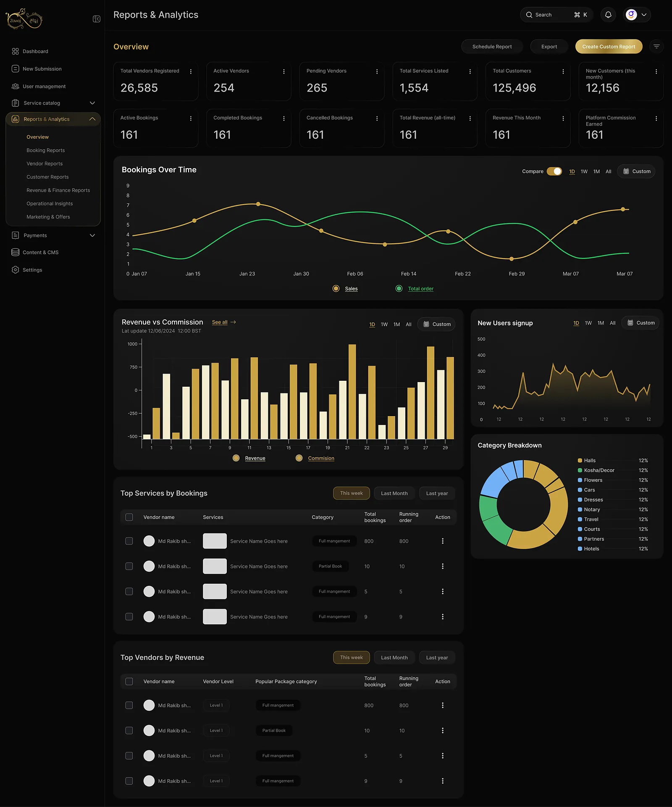Open kebab menu on Active Vendors card
The width and height of the screenshot is (672, 807).
point(284,71)
